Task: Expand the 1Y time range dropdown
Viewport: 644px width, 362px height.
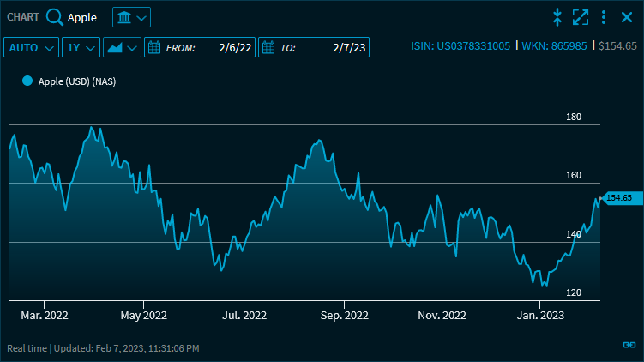Action: (x=81, y=47)
